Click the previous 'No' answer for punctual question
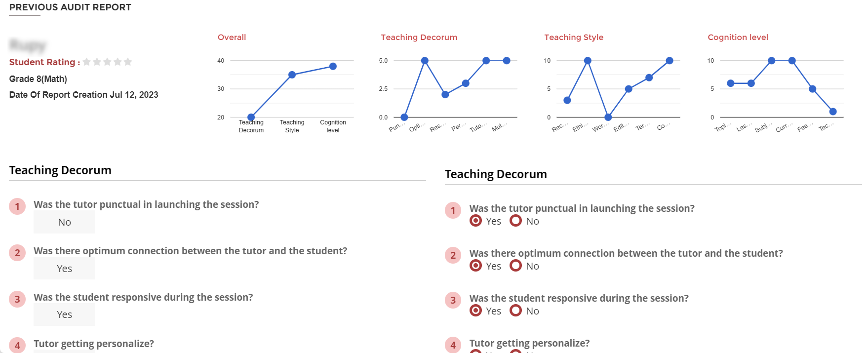 coord(64,222)
